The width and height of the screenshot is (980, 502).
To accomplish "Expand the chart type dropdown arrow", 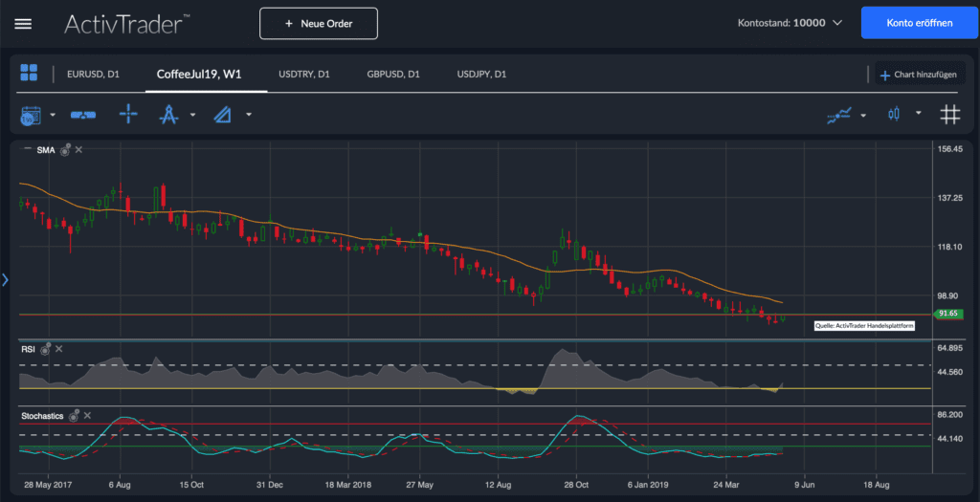I will (x=918, y=113).
